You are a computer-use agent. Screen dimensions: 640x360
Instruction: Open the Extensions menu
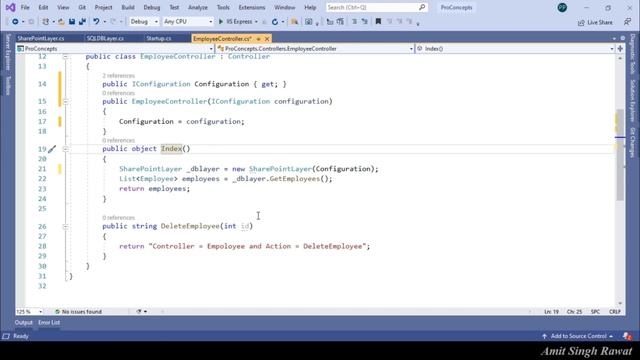[x=251, y=7]
